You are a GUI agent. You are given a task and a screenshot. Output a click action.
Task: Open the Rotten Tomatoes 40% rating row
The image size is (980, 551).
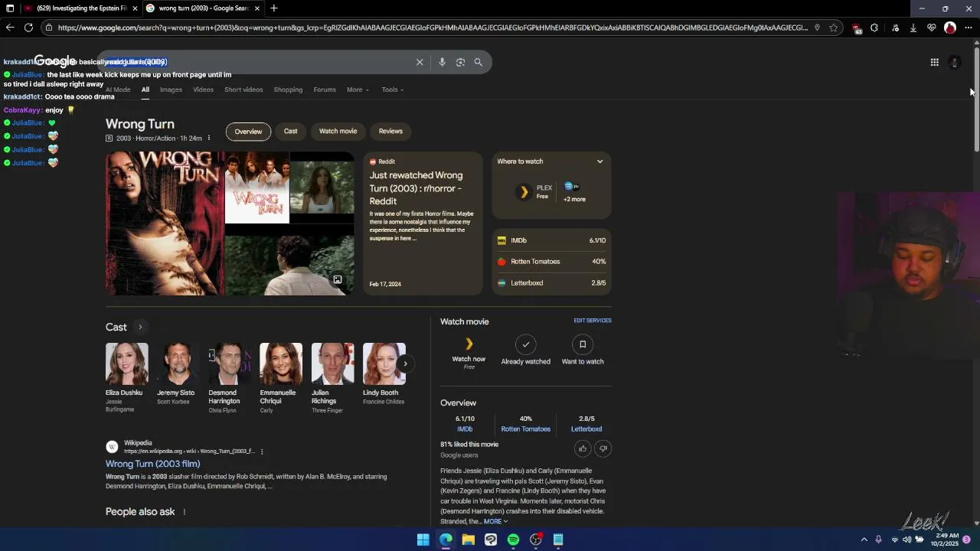coord(551,262)
